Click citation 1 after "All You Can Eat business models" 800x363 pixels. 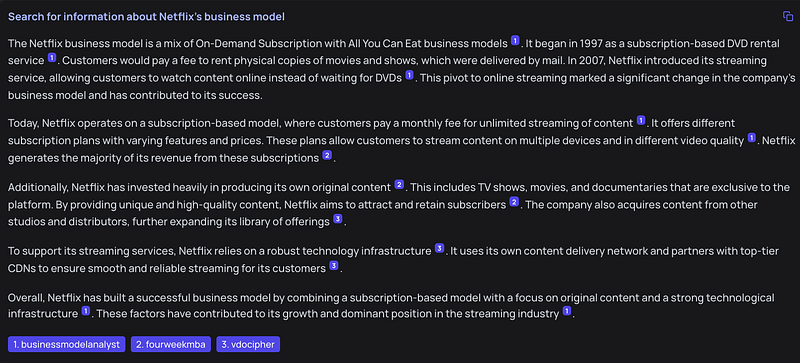tap(515, 40)
